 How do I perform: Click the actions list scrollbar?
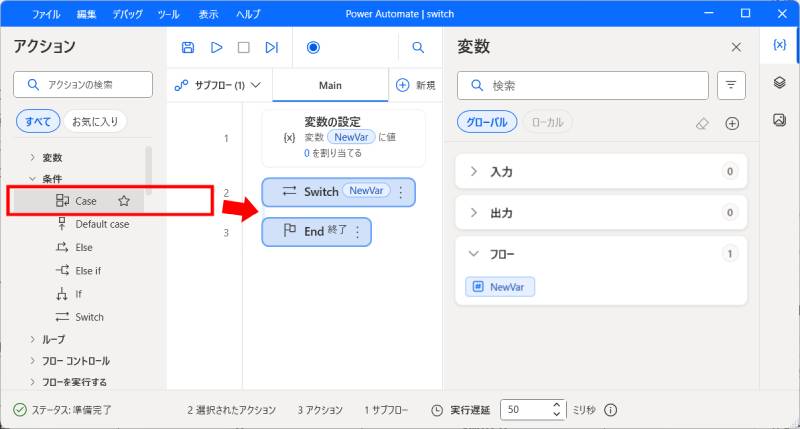tap(148, 170)
